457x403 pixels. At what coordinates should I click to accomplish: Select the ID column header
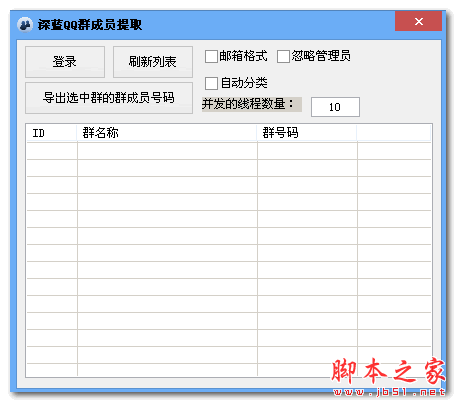(52, 133)
